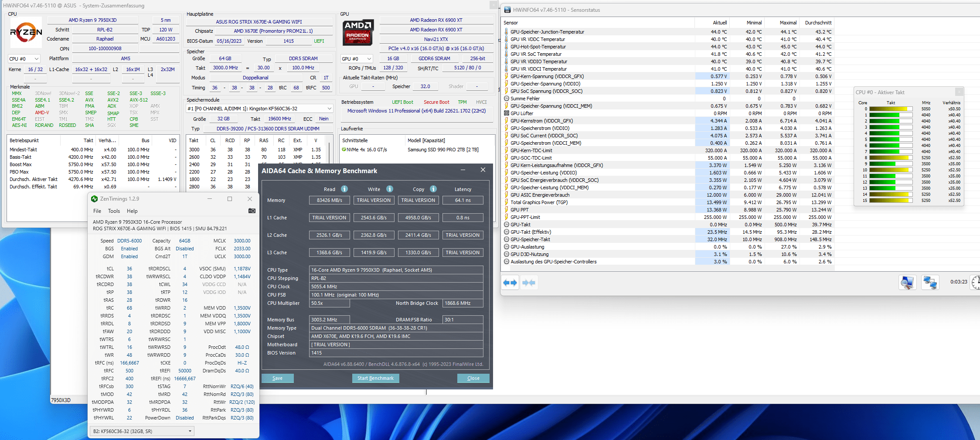Click the green NVMe status icon
This screenshot has width=980, height=440.
point(344,150)
